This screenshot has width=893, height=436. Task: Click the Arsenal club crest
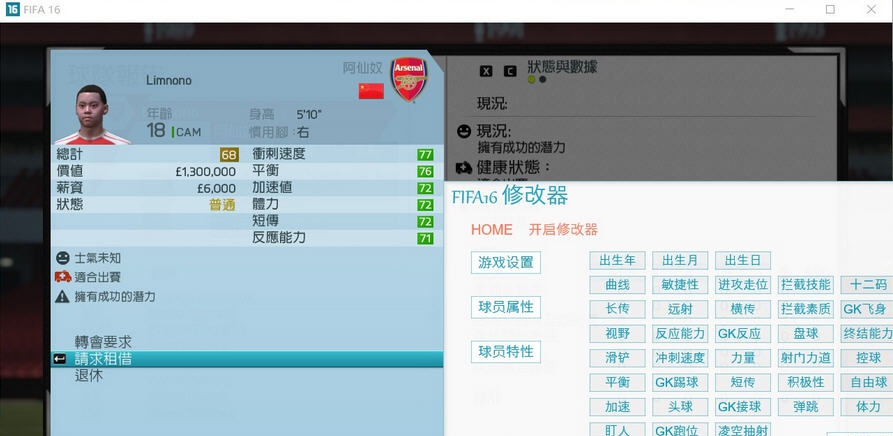click(x=408, y=79)
